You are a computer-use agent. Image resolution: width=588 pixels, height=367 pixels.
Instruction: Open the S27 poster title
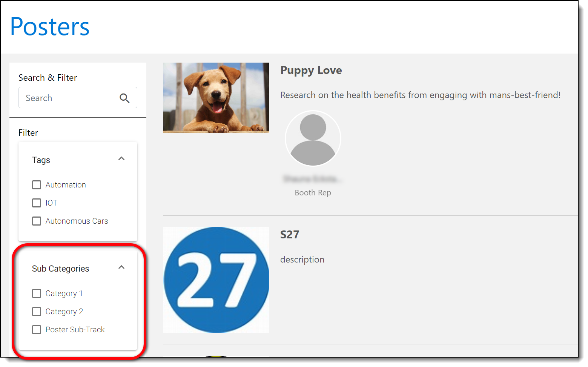click(289, 235)
